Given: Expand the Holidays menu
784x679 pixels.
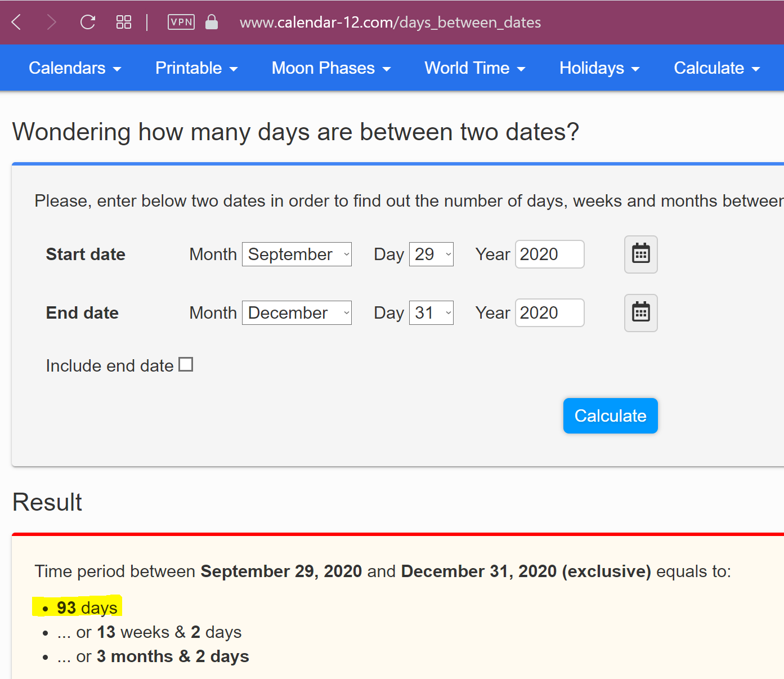Looking at the screenshot, I should [599, 68].
